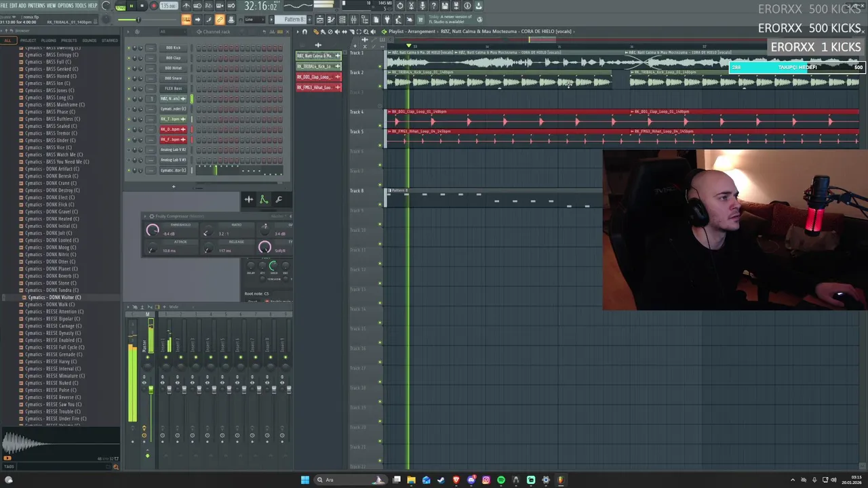Toggle the song/pattern mode switch

[120, 7]
